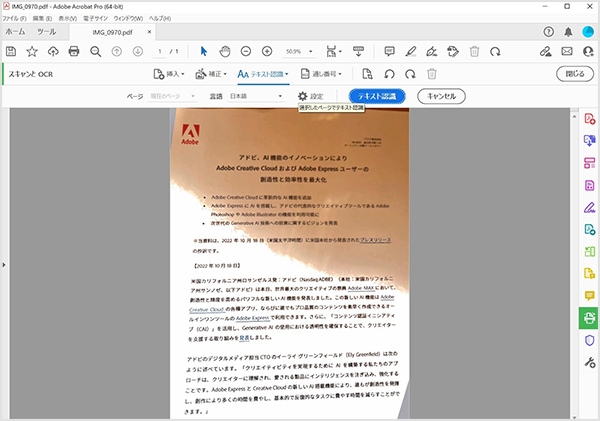Click the page extract icon in OCR bar
The height and width of the screenshot is (421, 600).
[x=367, y=74]
